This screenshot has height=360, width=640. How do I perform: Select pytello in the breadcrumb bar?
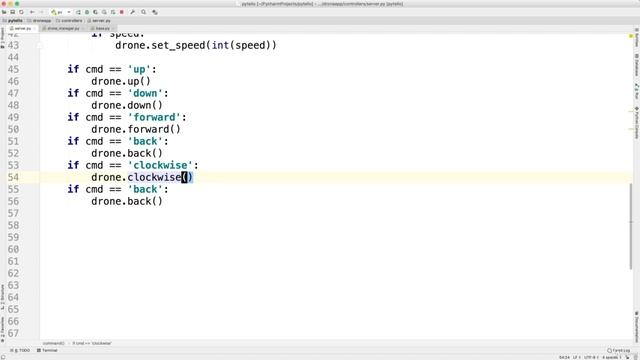(x=13, y=20)
